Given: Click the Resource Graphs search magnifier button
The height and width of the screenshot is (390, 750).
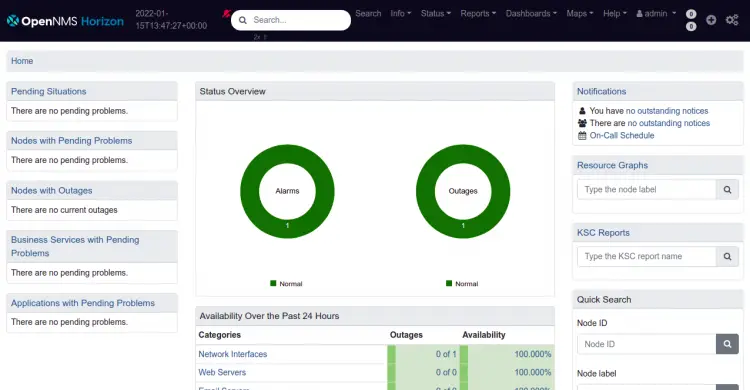Looking at the screenshot, I should point(727,189).
